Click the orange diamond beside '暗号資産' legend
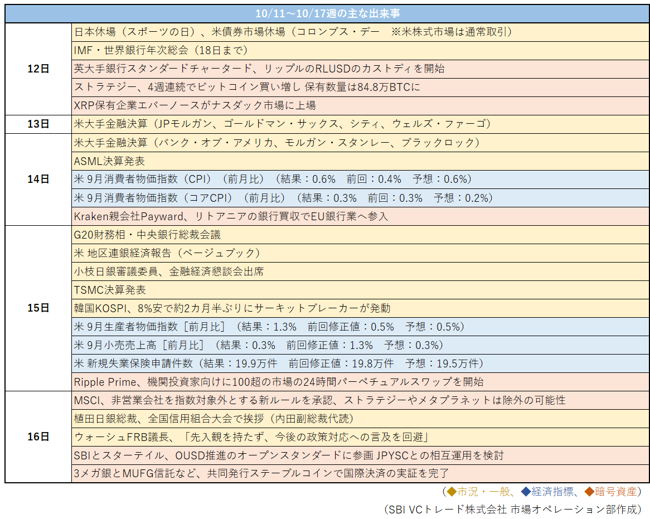The height and width of the screenshot is (519, 650). (x=589, y=492)
